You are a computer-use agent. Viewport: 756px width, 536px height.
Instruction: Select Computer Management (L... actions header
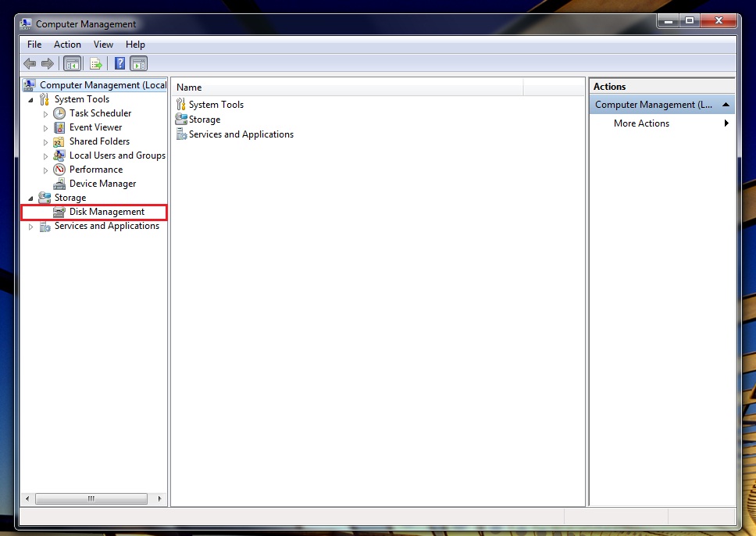pos(662,105)
